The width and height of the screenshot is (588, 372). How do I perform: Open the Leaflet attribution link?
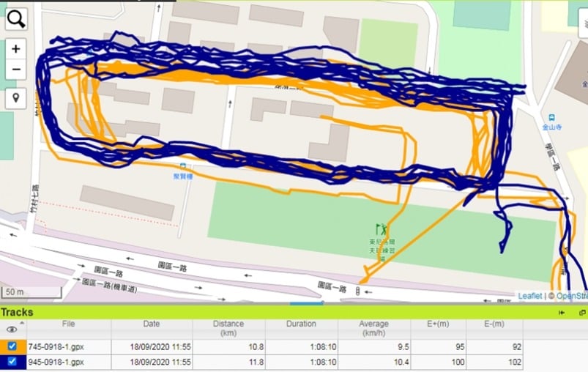pyautogui.click(x=530, y=296)
